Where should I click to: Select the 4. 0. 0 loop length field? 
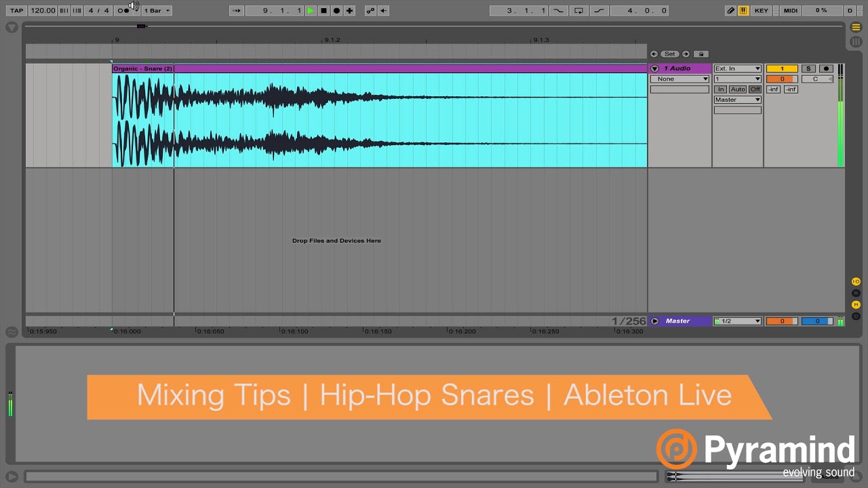639,10
